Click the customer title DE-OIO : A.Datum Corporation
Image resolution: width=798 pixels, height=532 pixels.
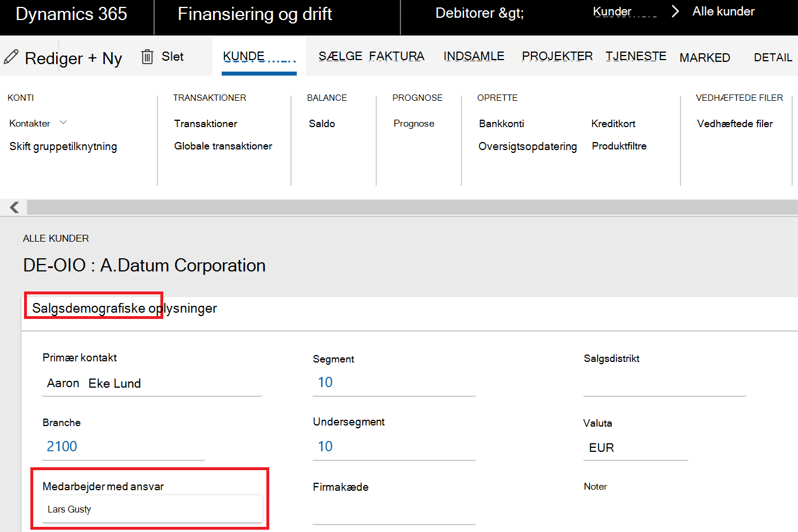144,266
